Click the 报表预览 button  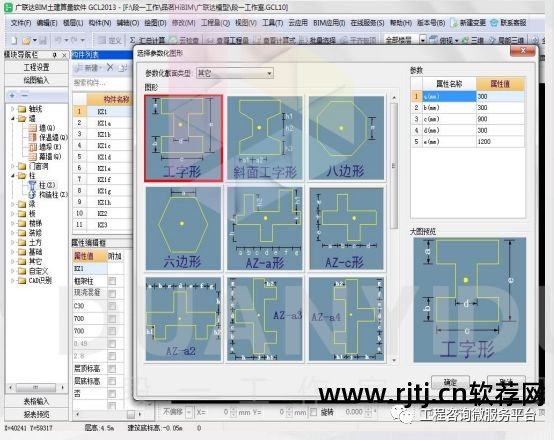pos(36,414)
